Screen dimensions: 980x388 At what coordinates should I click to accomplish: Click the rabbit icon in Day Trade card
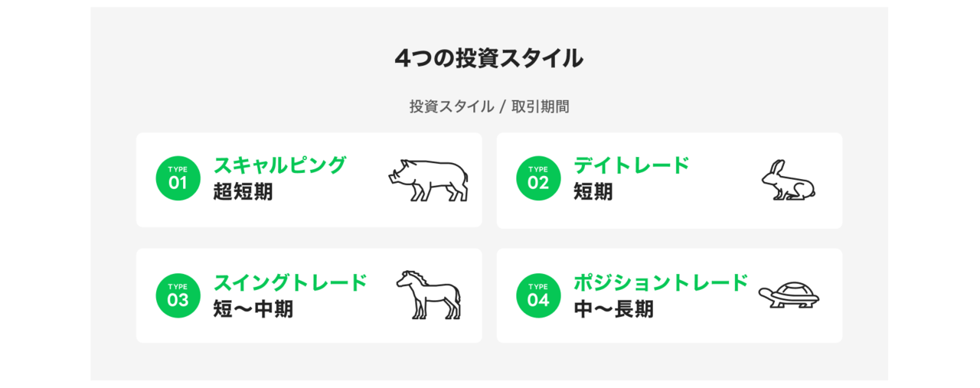(x=789, y=181)
